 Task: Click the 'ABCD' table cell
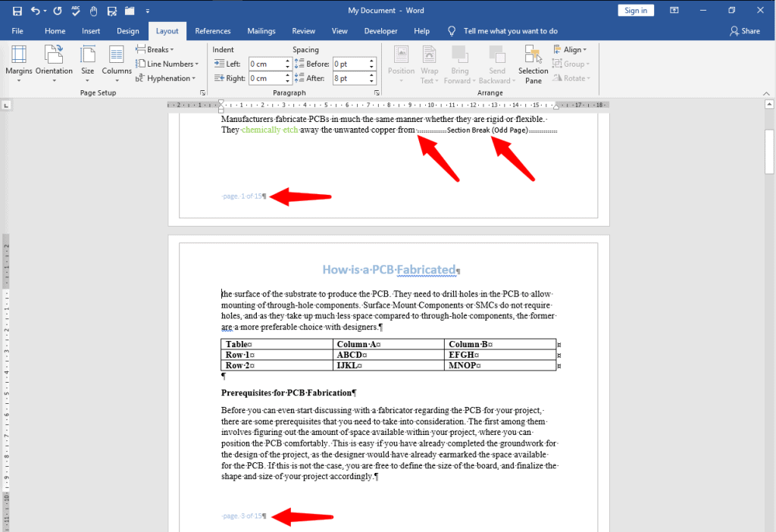[389, 355]
